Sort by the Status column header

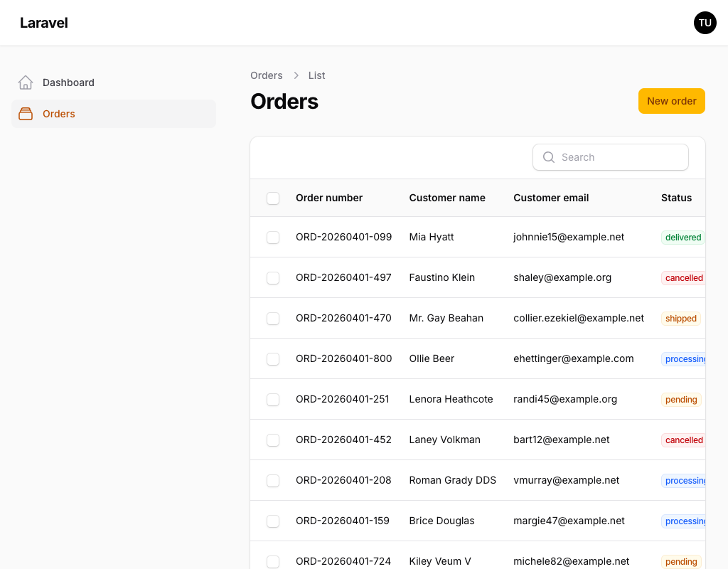(676, 198)
